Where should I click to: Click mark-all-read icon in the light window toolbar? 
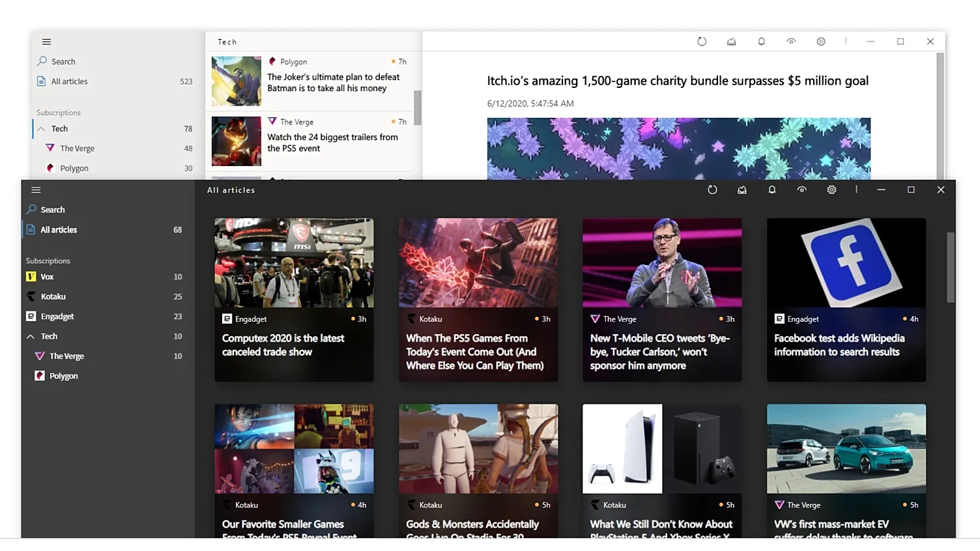tap(732, 41)
